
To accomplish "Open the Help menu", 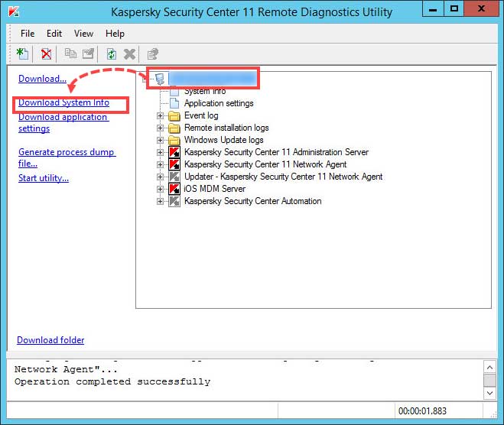I will 115,34.
